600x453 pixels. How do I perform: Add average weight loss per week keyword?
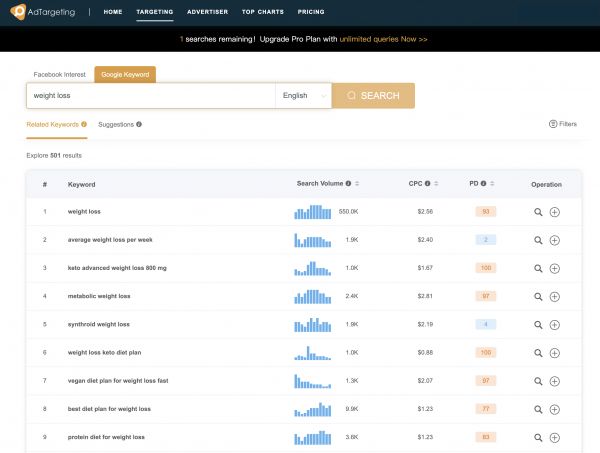click(554, 240)
